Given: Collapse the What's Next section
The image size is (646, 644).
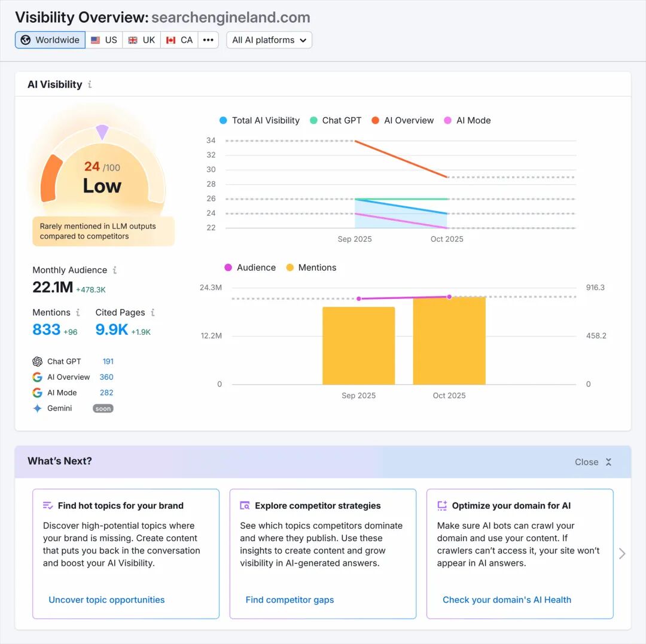Looking at the screenshot, I should [x=593, y=462].
